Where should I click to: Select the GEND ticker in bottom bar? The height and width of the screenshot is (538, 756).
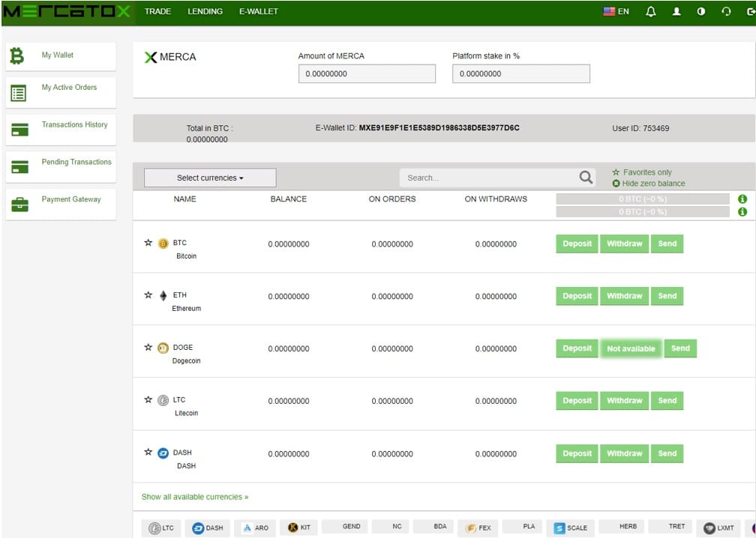tap(345, 527)
